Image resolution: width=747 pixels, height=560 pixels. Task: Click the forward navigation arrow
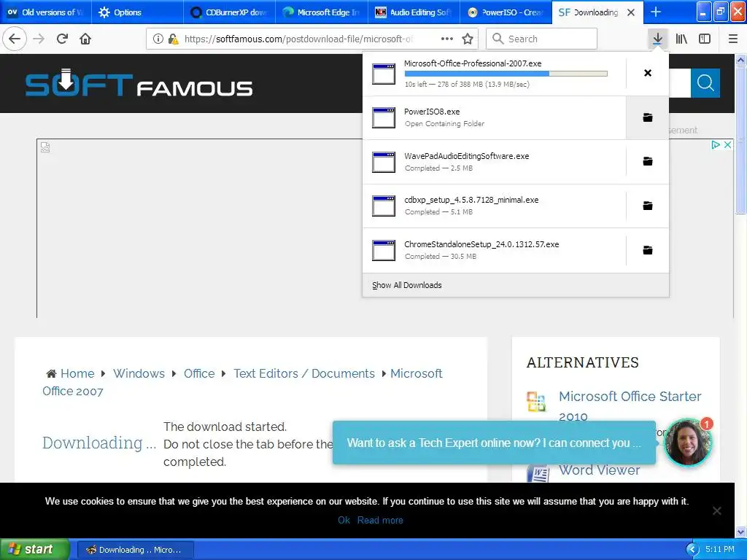pyautogui.click(x=39, y=39)
